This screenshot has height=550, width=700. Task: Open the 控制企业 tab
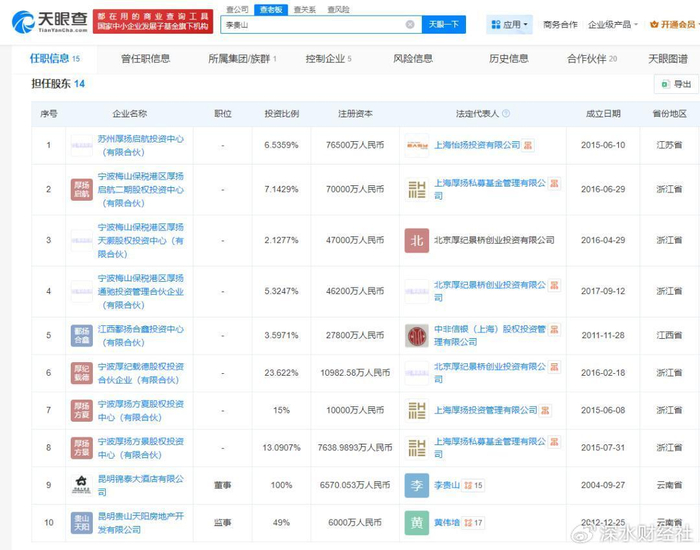click(328, 59)
